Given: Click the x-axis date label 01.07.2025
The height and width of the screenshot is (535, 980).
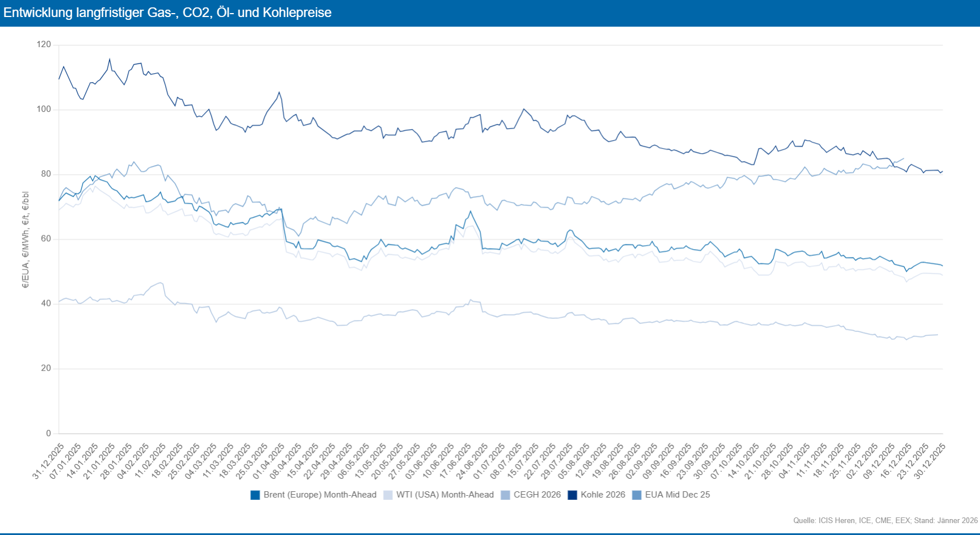Looking at the screenshot, I should pos(489,462).
